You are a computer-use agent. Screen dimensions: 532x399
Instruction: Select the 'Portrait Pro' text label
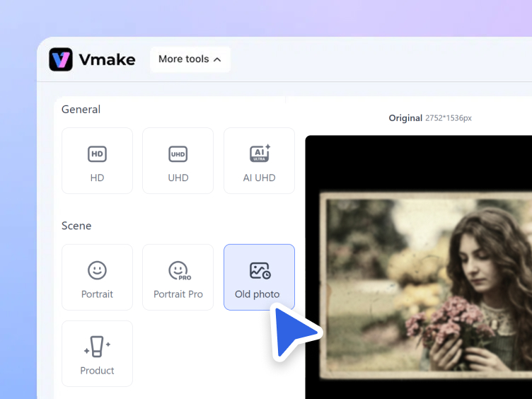tap(178, 294)
